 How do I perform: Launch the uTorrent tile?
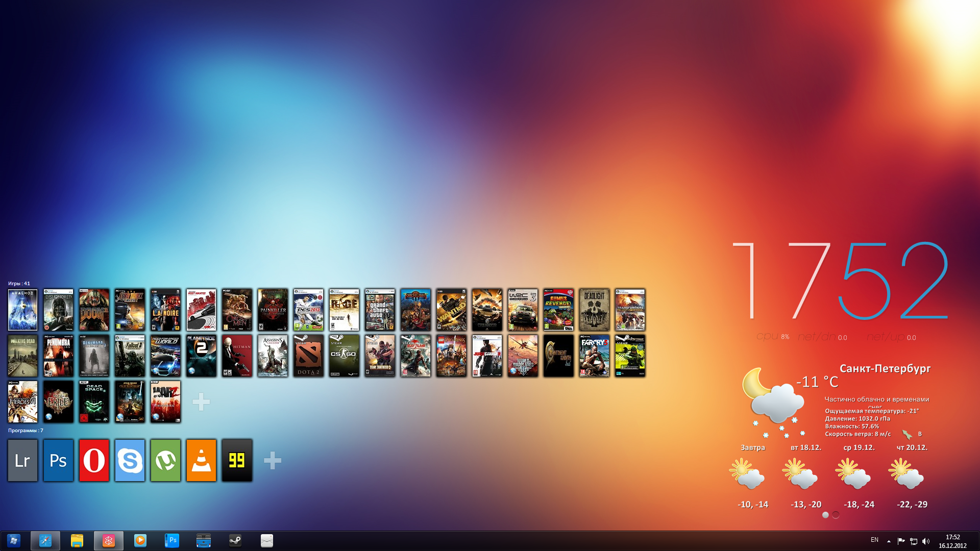click(x=165, y=460)
